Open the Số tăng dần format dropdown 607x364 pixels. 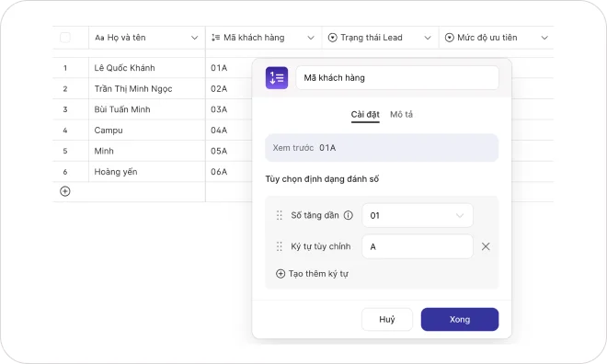coord(418,215)
